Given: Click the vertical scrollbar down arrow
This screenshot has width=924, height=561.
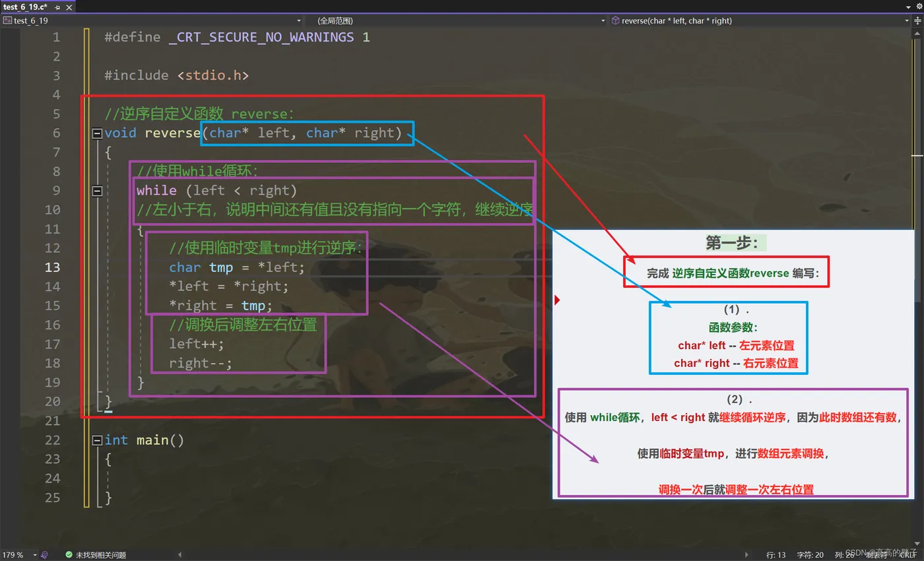Looking at the screenshot, I should point(918,545).
